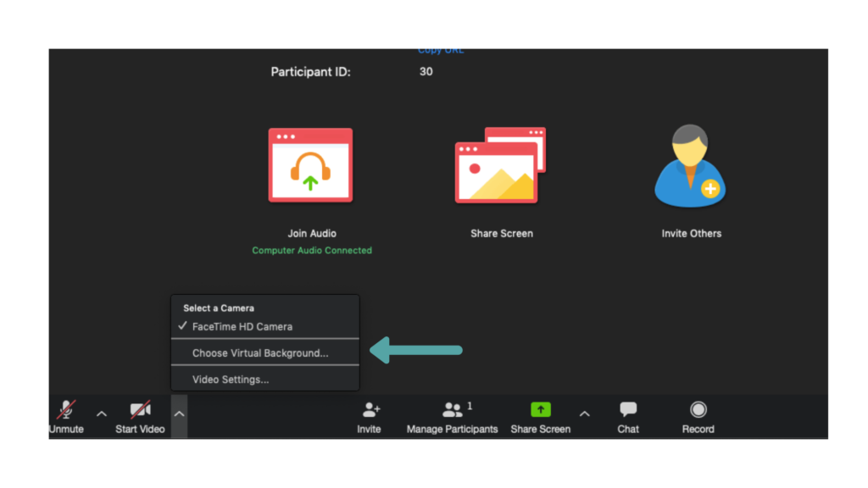
Task: Unmute the microphone
Action: 66,418
